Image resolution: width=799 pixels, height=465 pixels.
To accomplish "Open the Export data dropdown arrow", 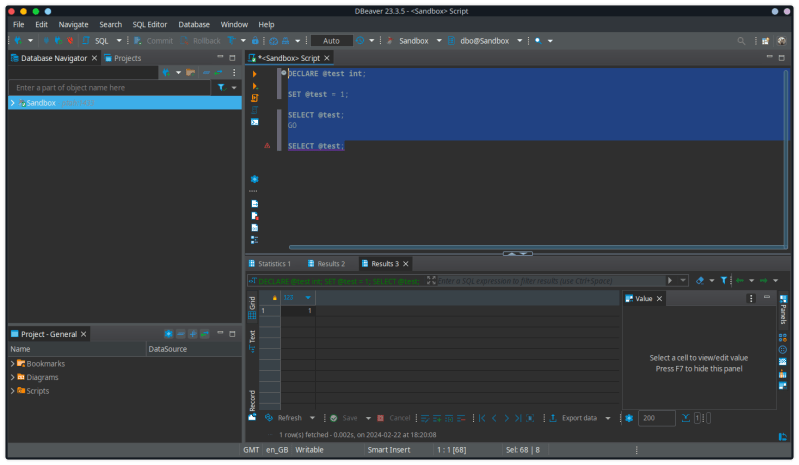I will [x=608, y=418].
